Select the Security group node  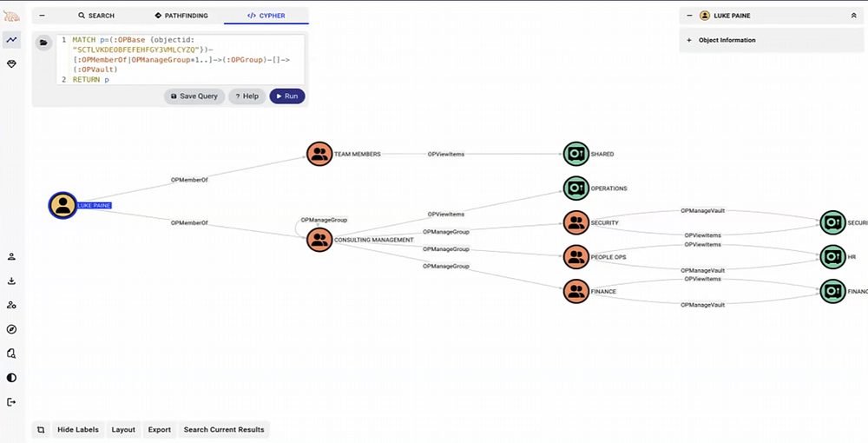pyautogui.click(x=575, y=222)
